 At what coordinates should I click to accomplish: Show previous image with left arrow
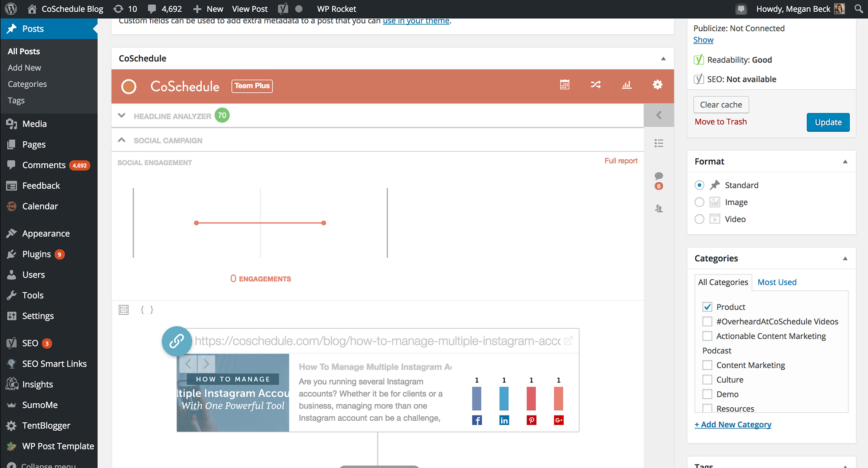click(188, 363)
